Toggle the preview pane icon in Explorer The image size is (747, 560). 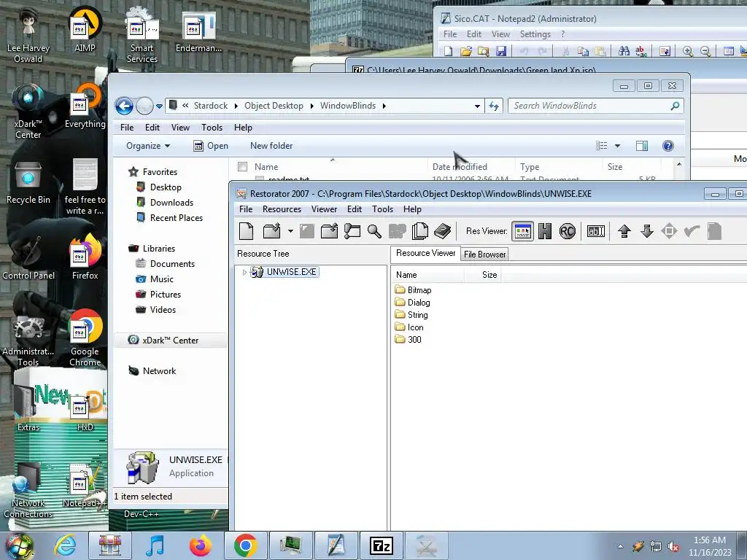click(642, 146)
